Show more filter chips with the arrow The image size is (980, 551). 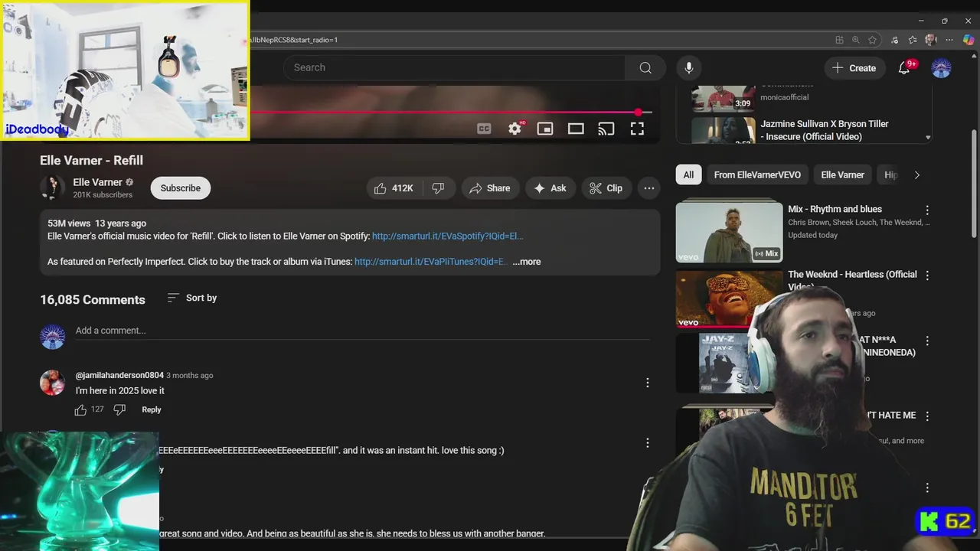tap(916, 175)
